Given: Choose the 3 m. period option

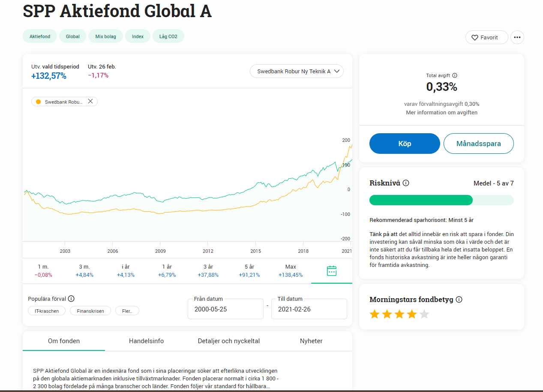Looking at the screenshot, I should tap(84, 271).
